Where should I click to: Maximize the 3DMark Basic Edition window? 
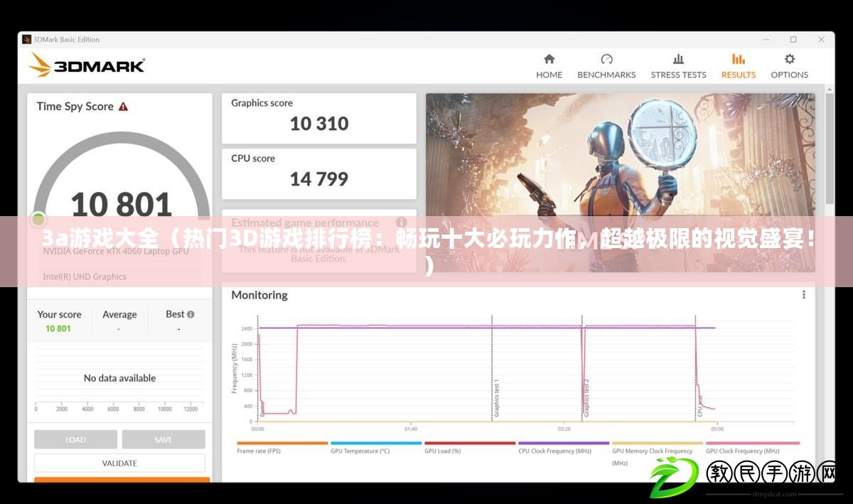793,40
